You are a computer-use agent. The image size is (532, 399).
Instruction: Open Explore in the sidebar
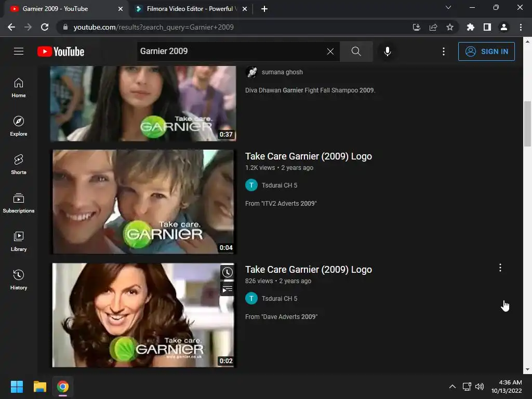19,126
